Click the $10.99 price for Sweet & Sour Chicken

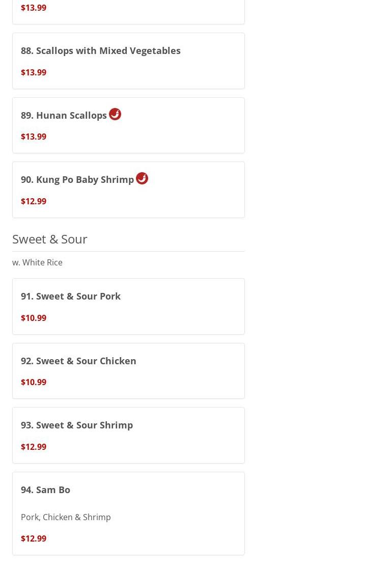pyautogui.click(x=34, y=382)
